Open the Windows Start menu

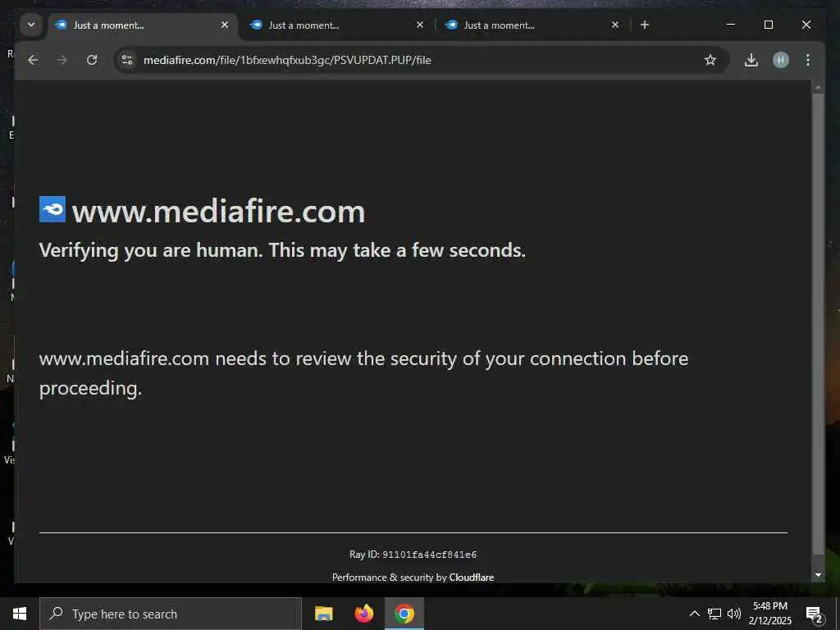point(20,614)
